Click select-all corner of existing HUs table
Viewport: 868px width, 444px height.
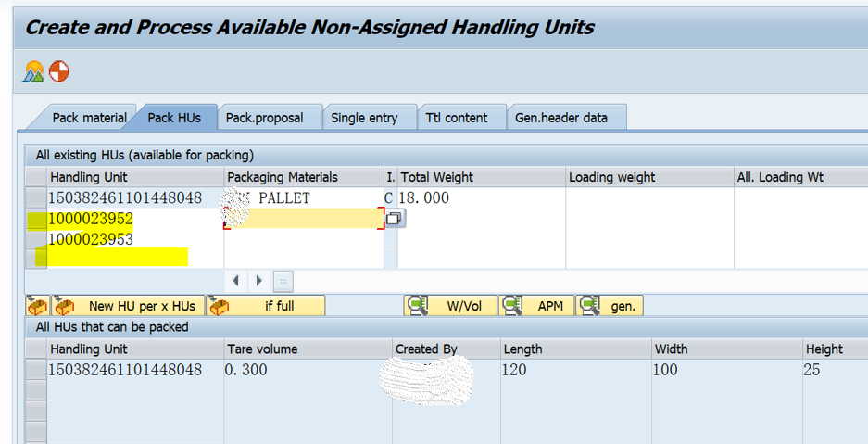pos(36,177)
